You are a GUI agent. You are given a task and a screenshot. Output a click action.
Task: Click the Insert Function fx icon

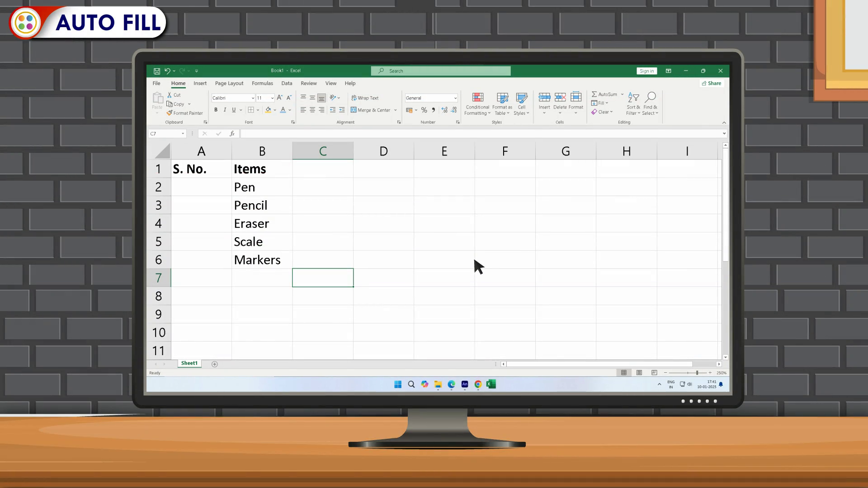click(x=232, y=134)
